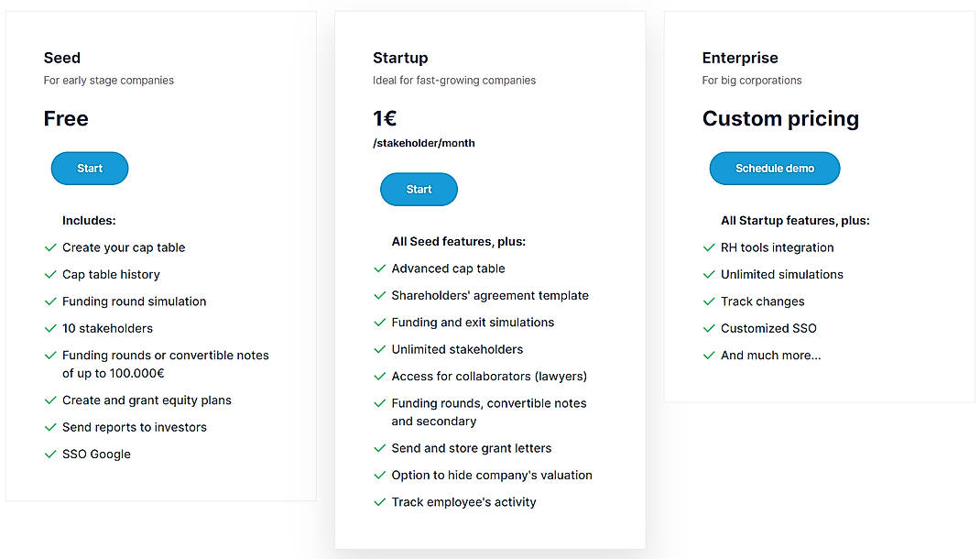Click the Custom pricing text
The width and height of the screenshot is (980, 559).
pyautogui.click(x=780, y=119)
